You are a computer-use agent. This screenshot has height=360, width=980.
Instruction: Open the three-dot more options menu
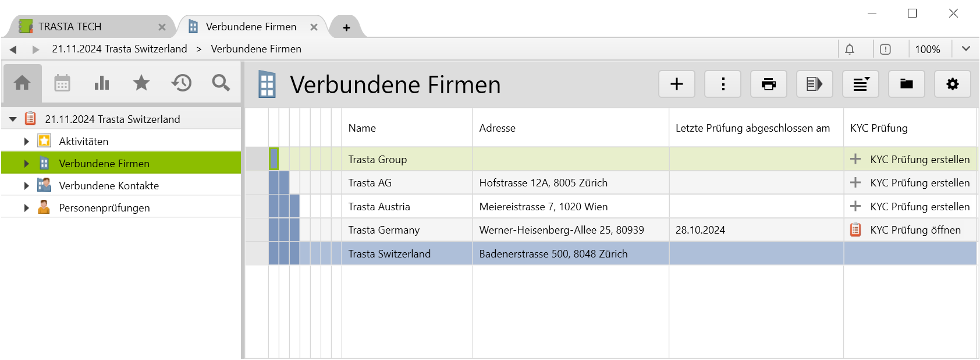pyautogui.click(x=723, y=84)
